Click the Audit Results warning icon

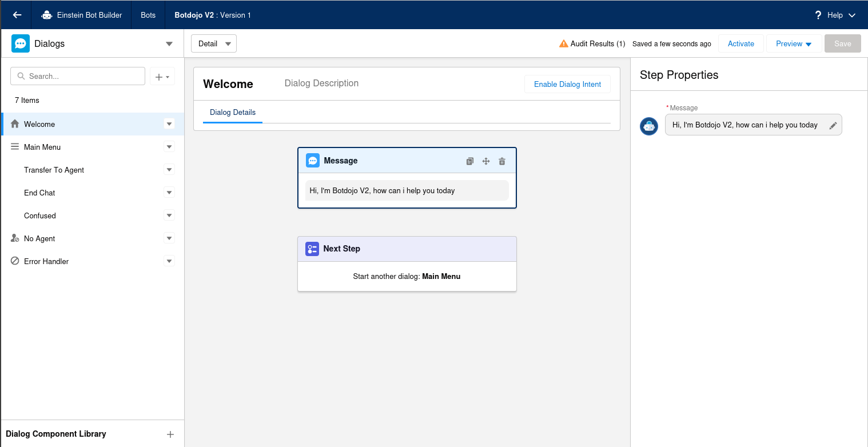[564, 43]
